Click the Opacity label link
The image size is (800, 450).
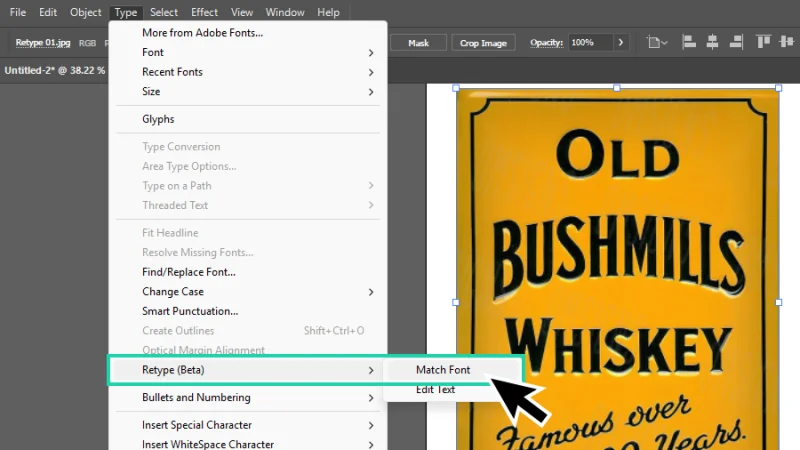click(546, 43)
